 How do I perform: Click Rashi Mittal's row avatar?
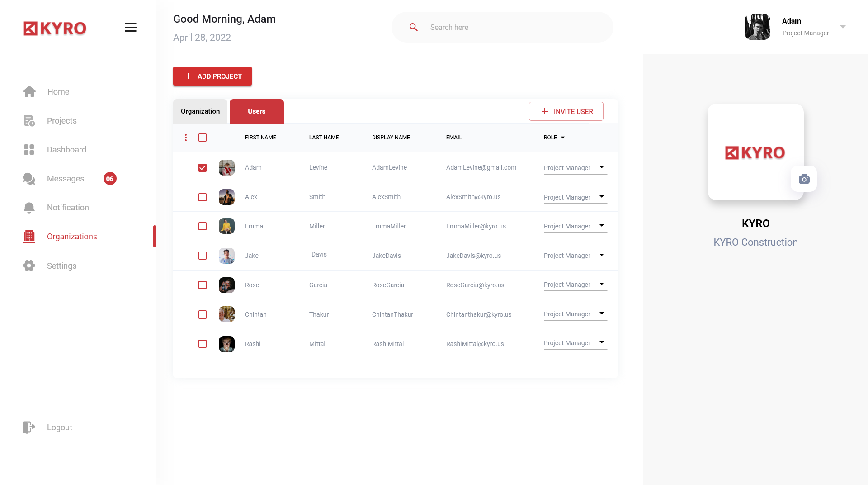click(226, 344)
